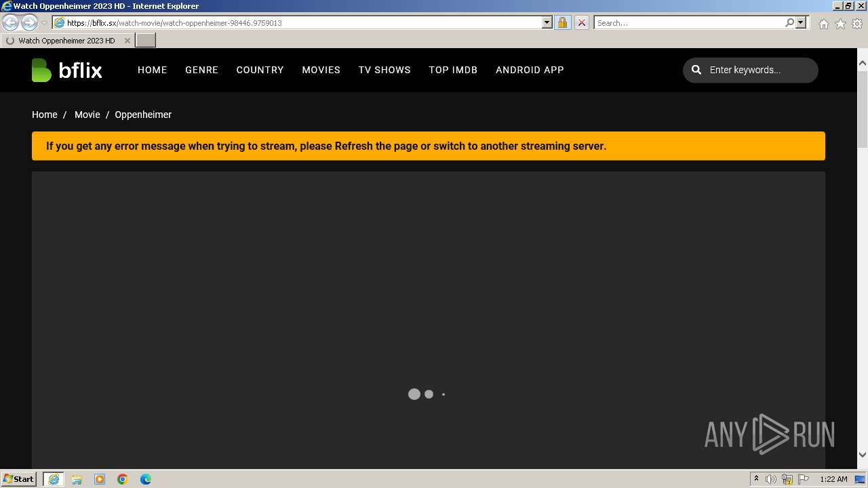Screen dimensions: 868x488
Task: Click the Show desktop button
Action: (x=861, y=479)
